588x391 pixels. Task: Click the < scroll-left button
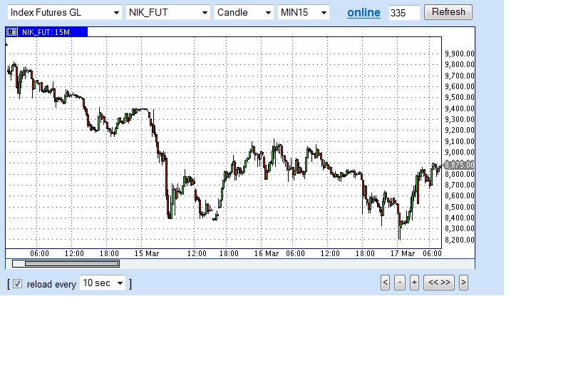(x=385, y=283)
